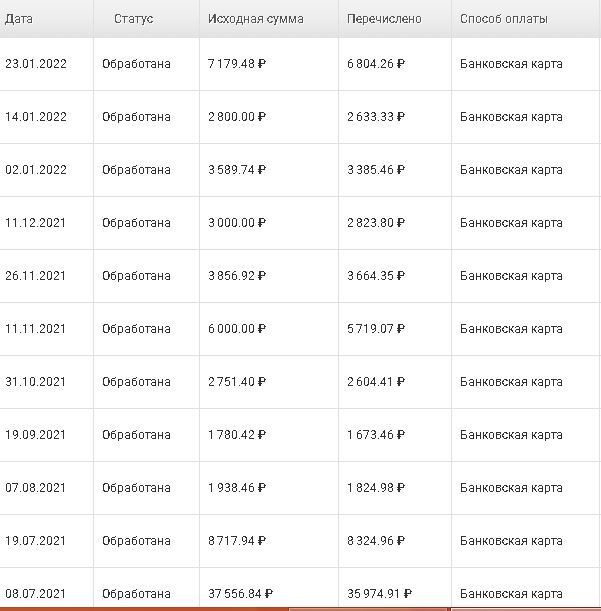Viewport: 601px width, 611px height.
Task: Select the Исходная сумма column header
Action: pos(256,19)
